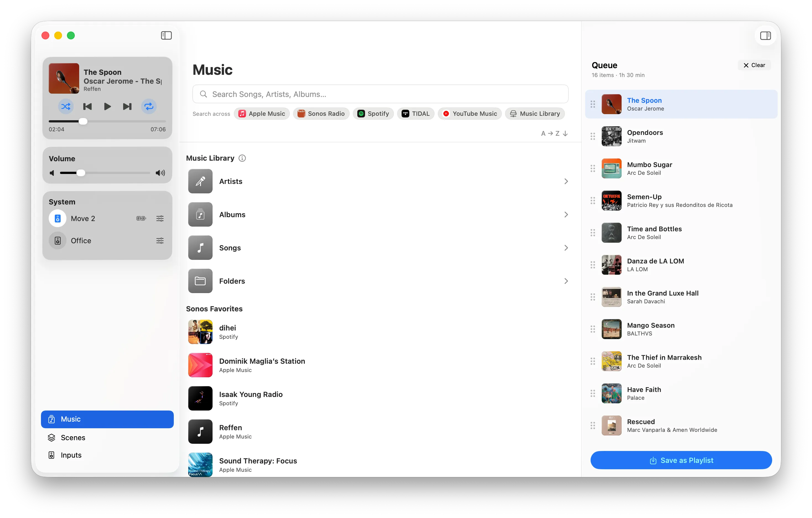812x518 pixels.
Task: Toggle Spotify search filter
Action: [x=373, y=114]
